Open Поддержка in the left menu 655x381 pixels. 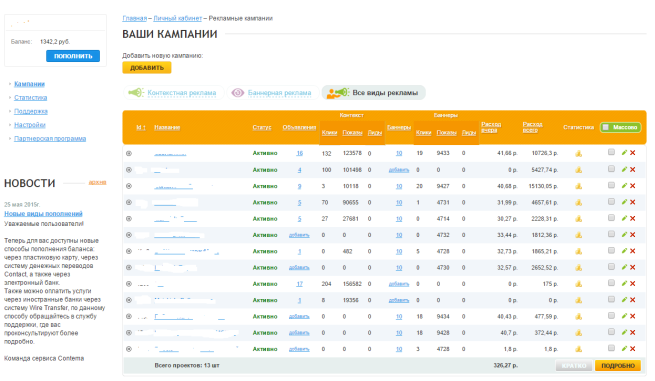(x=31, y=111)
